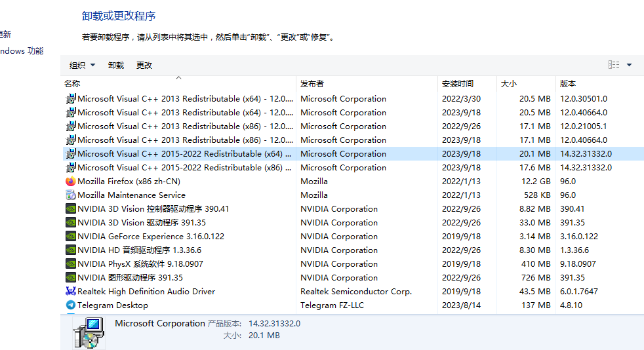Image resolution: width=644 pixels, height=350 pixels.
Task: Click Realtek Semiconductor Corp. publisher cell
Action: pyautogui.click(x=356, y=291)
